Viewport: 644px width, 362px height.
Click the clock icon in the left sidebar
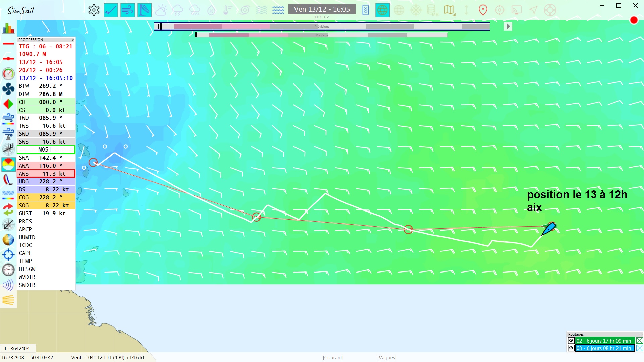[x=8, y=270]
